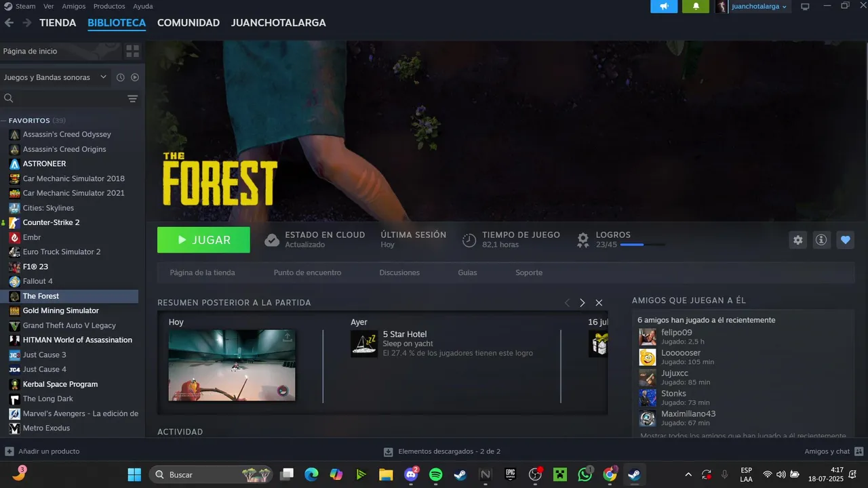The width and height of the screenshot is (868, 488).
Task: Switch to Big Picture mode monitor icon
Action: pos(805,7)
